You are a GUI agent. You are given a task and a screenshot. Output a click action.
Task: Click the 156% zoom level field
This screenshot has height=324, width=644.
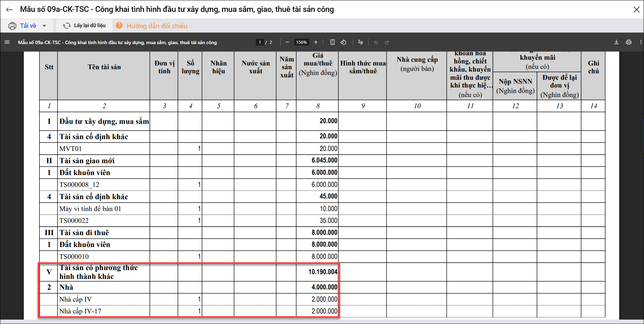301,42
